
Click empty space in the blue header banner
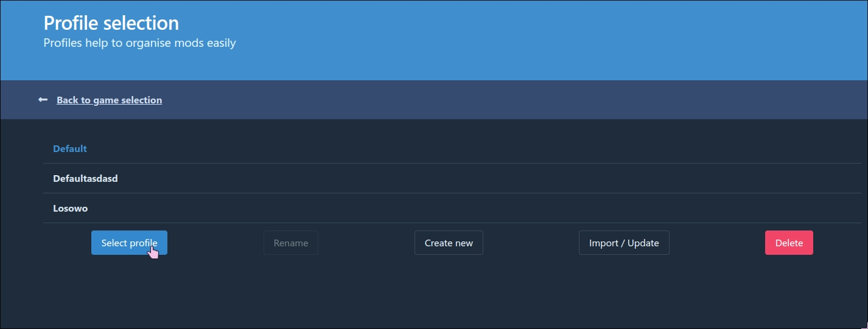(x=548, y=40)
